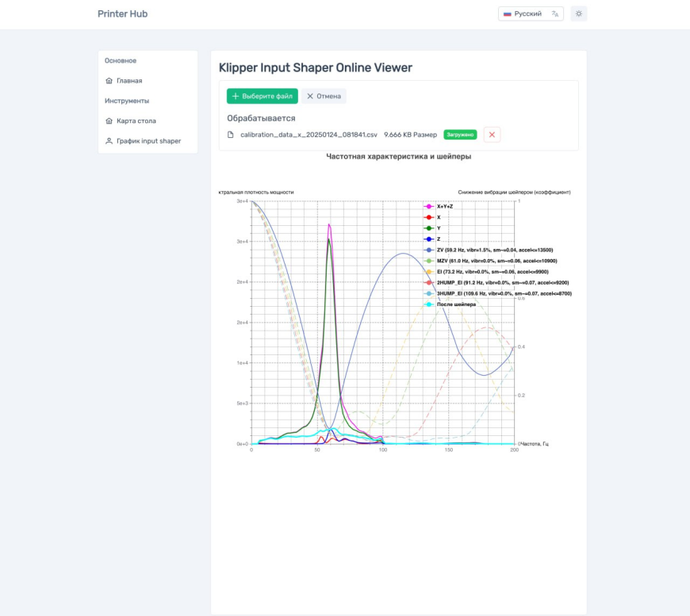Toggle red X series in legend
The width and height of the screenshot is (690, 616).
click(432, 217)
